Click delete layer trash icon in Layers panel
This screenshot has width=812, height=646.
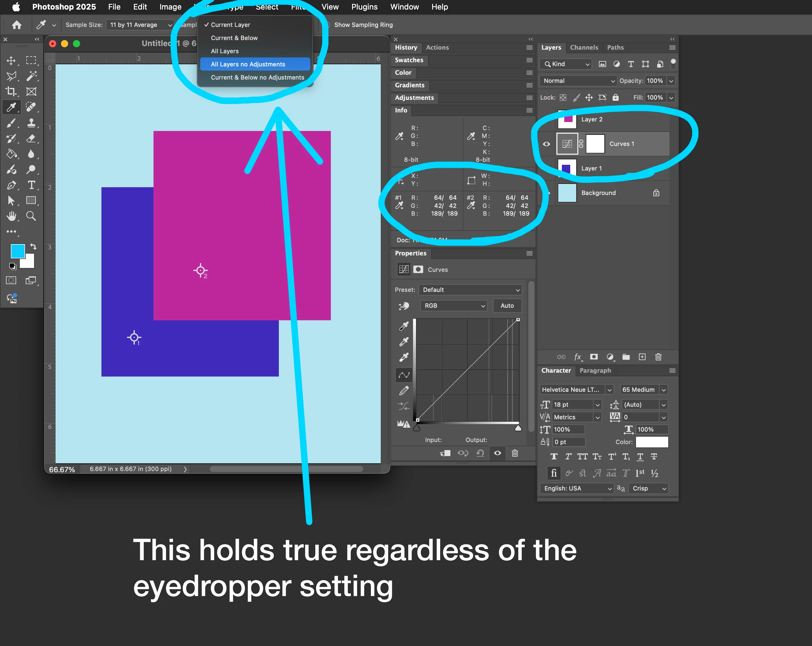point(658,357)
